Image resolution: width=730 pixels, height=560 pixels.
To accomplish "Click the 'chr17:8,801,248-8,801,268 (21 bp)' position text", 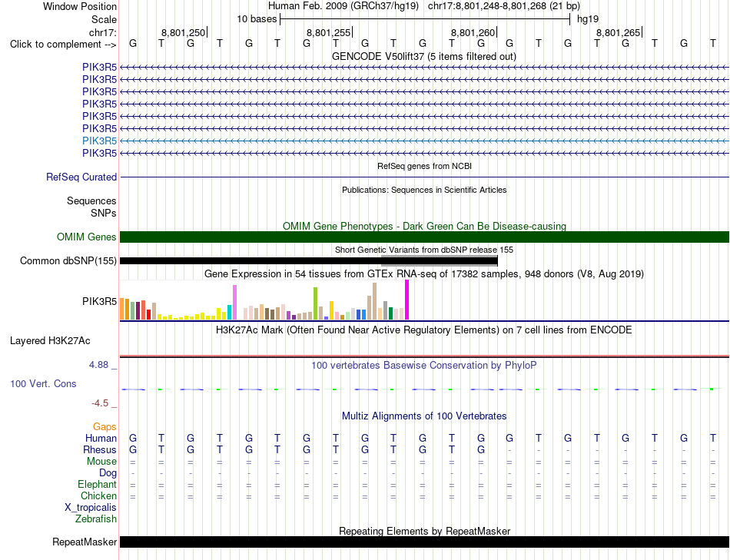I will point(504,6).
